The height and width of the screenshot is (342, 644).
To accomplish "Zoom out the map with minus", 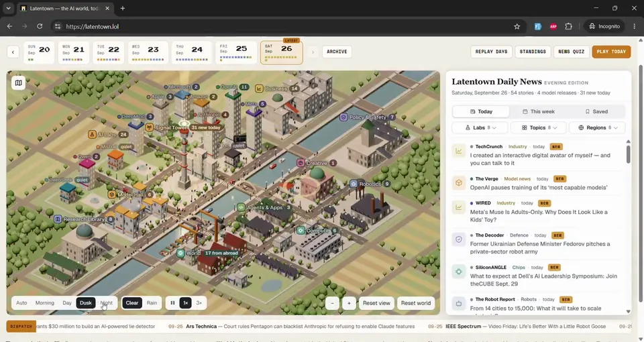I will [x=332, y=303].
